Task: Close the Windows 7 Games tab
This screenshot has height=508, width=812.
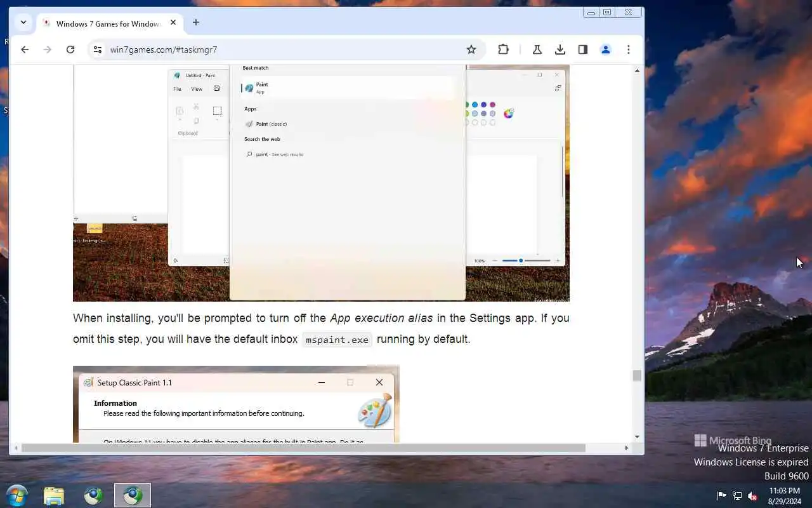Action: (x=173, y=22)
